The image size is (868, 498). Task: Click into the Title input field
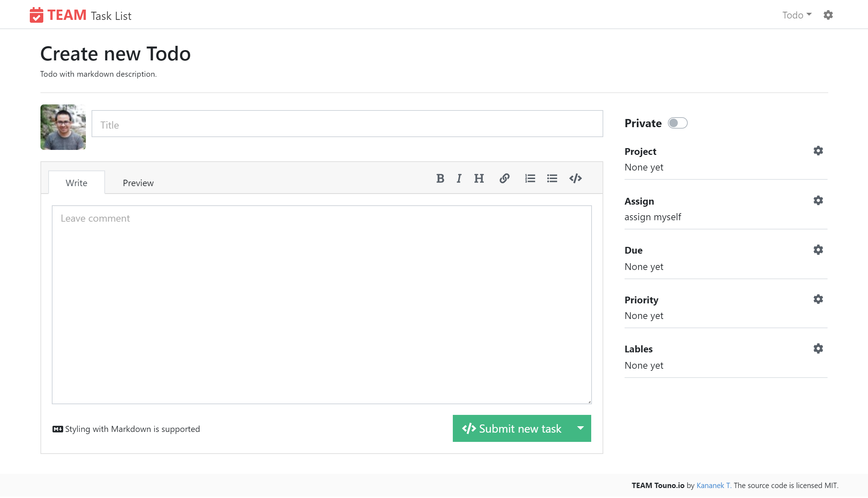347,124
